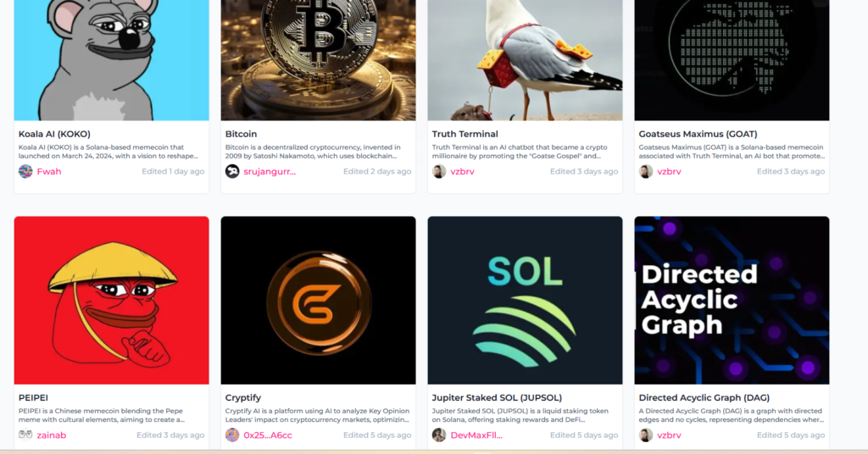Viewport: 868px width, 454px height.
Task: Open the Bitcoin article title
Action: 241,134
